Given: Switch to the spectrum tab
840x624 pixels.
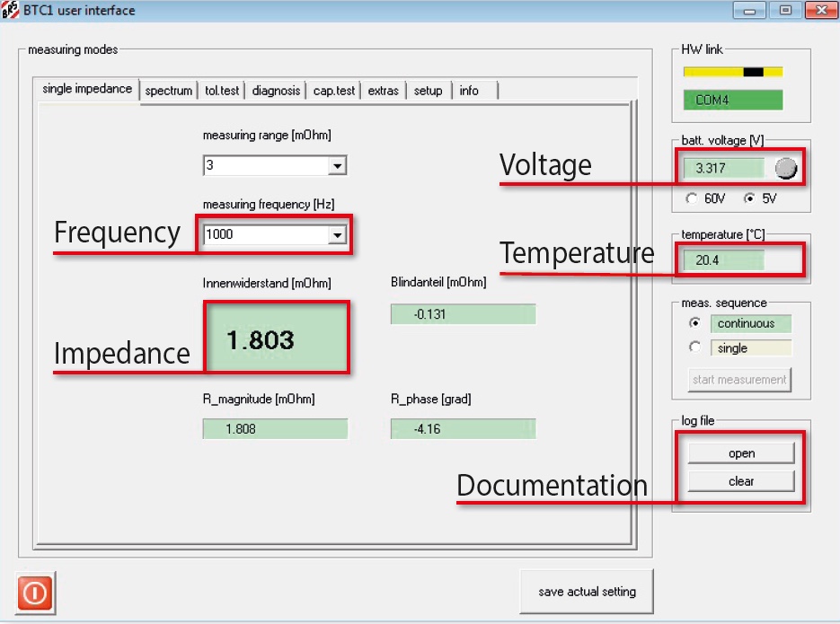Looking at the screenshot, I should pos(168,91).
